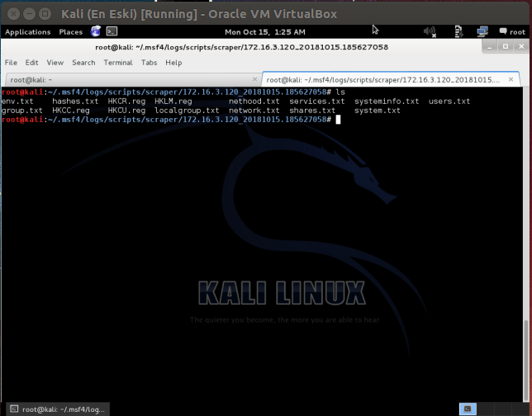
Task: Click 'localgroup.txt' in the listing
Action: coord(187,111)
